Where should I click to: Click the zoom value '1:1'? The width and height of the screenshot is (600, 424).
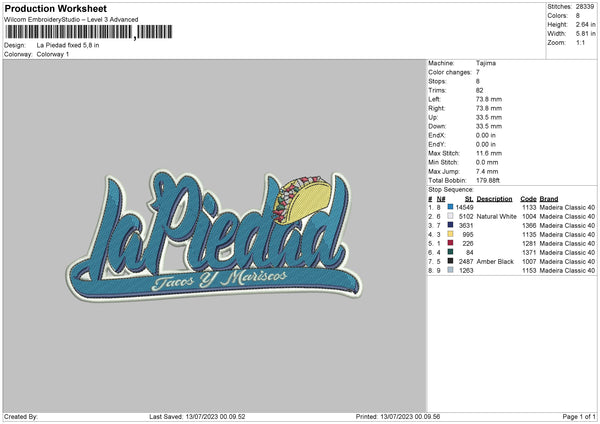[x=580, y=43]
